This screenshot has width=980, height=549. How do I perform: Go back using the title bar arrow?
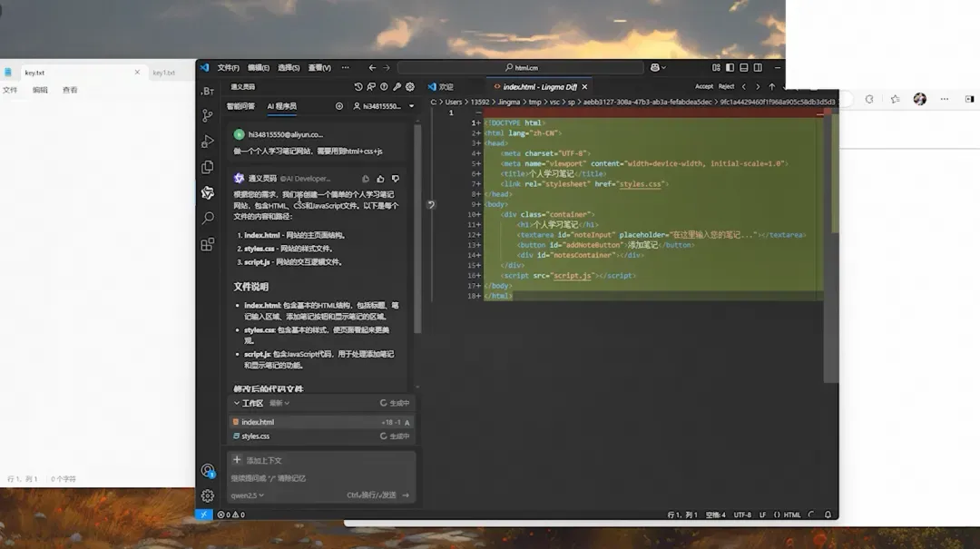click(x=373, y=67)
